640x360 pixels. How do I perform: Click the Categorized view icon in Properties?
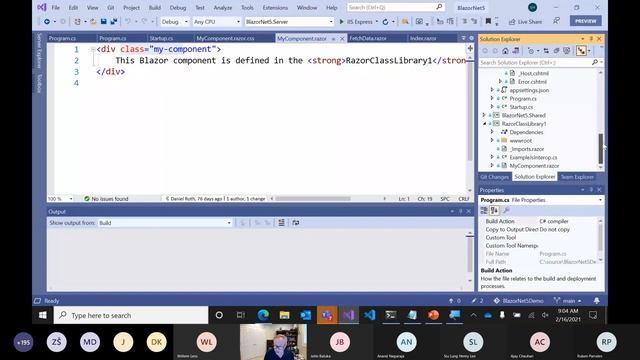(x=484, y=210)
